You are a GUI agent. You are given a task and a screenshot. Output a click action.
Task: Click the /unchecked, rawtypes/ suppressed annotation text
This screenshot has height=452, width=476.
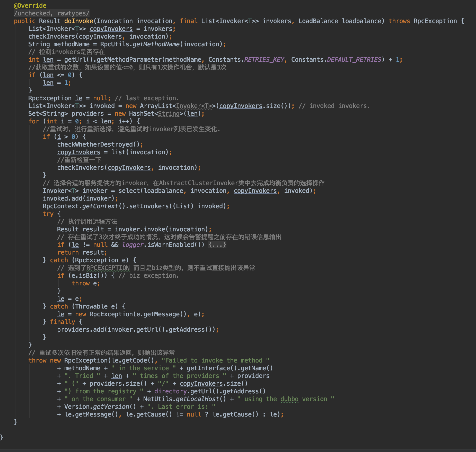coord(52,13)
